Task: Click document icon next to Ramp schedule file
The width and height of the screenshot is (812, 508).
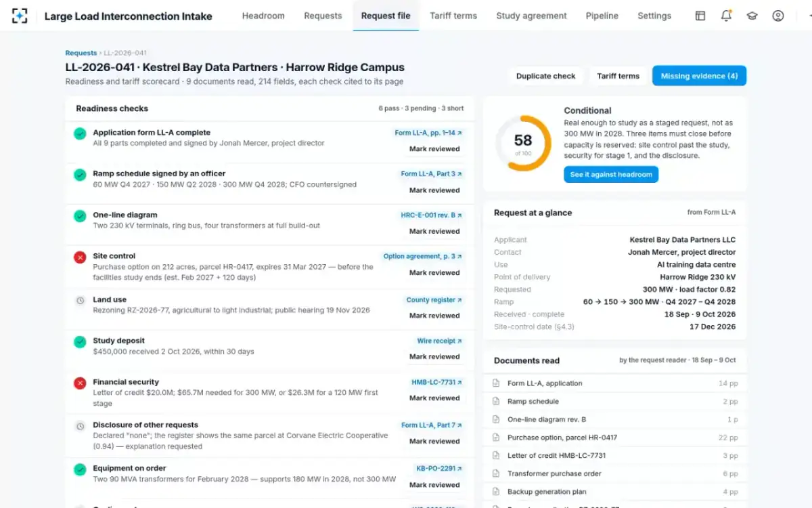Action: coord(496,402)
